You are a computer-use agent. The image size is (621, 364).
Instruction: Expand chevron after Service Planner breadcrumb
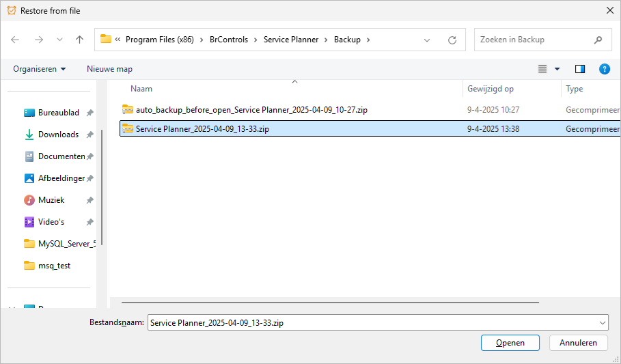(x=327, y=40)
